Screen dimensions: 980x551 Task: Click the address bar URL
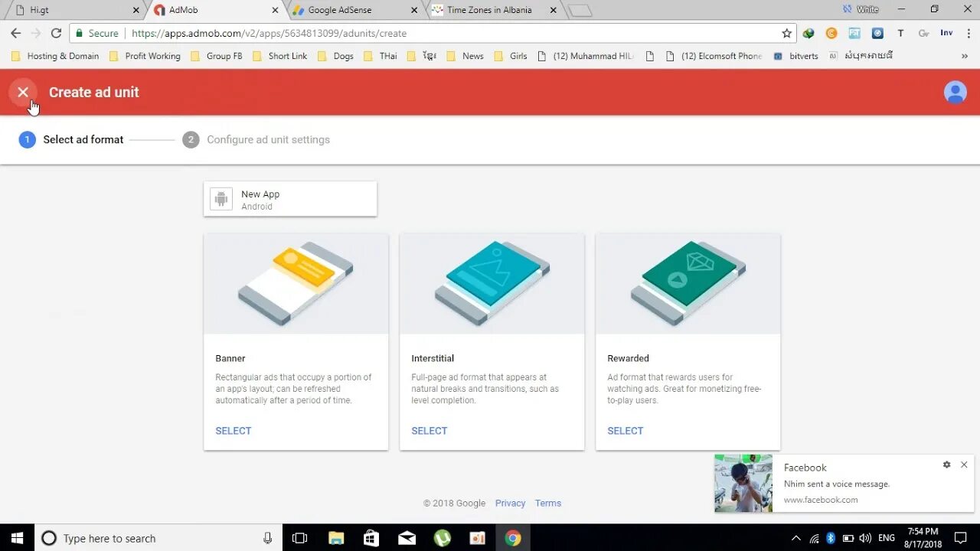click(269, 33)
